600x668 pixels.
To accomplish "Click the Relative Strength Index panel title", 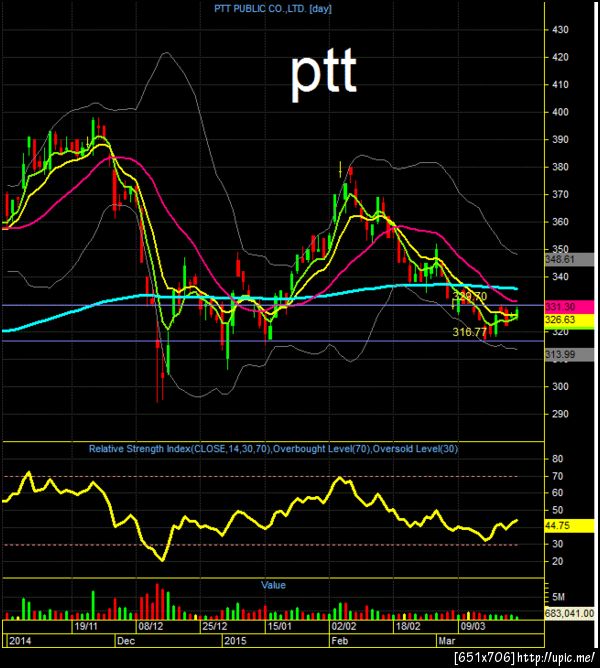I will (x=273, y=449).
